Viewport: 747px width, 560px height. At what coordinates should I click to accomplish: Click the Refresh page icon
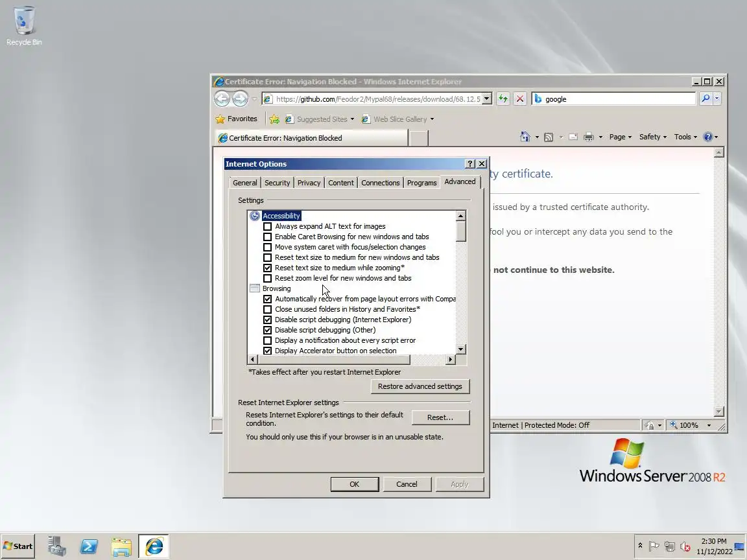[503, 99]
